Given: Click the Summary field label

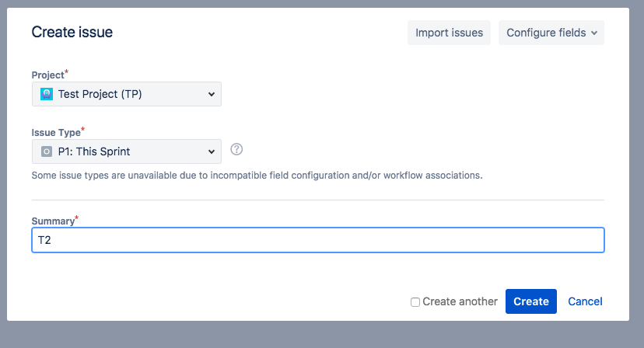Looking at the screenshot, I should coord(53,221).
